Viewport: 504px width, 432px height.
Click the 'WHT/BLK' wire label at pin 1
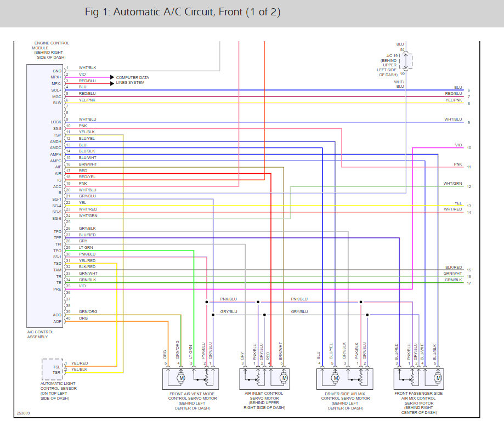coord(87,68)
